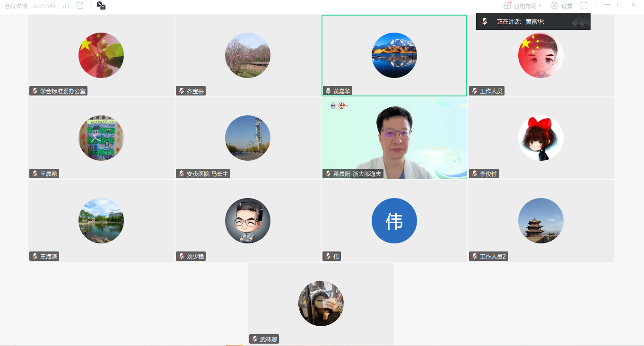
Task: Select the 伟 blue avatar
Action: 394,221
